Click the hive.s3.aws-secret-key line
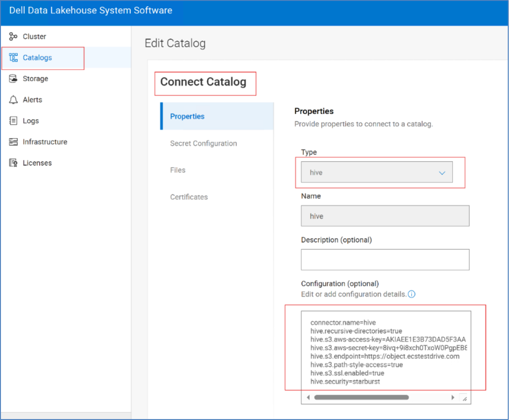Viewport: 509px width, 420px height. (x=389, y=348)
